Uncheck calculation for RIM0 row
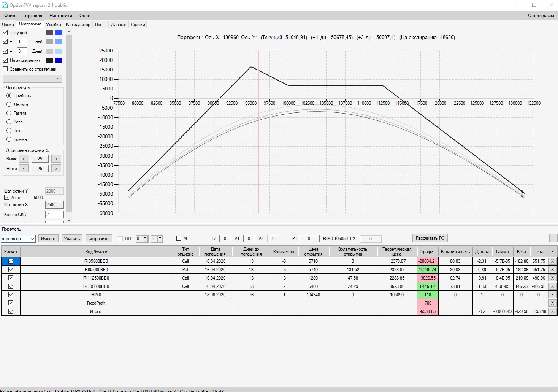The width and height of the screenshot is (558, 392). click(11, 295)
